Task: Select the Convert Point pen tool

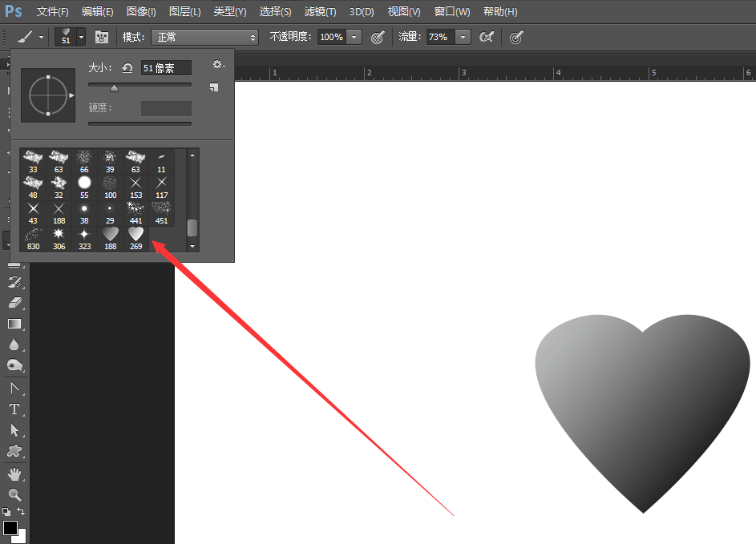Action: [14, 388]
